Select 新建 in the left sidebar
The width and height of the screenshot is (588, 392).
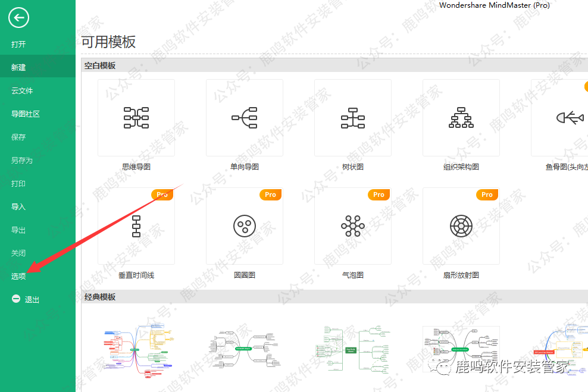(x=18, y=68)
